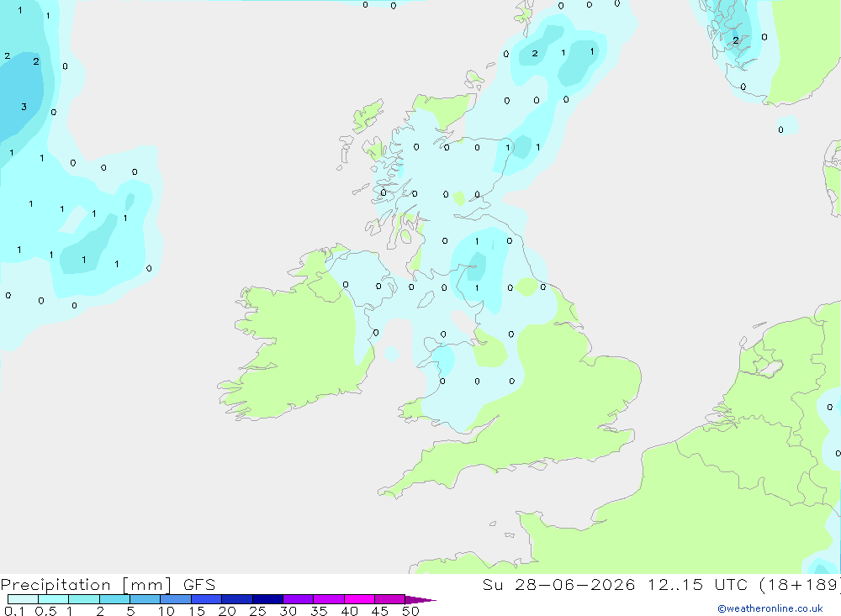
Task: Click the 0.1–0.5 mm legend swatch
Action: (23, 599)
